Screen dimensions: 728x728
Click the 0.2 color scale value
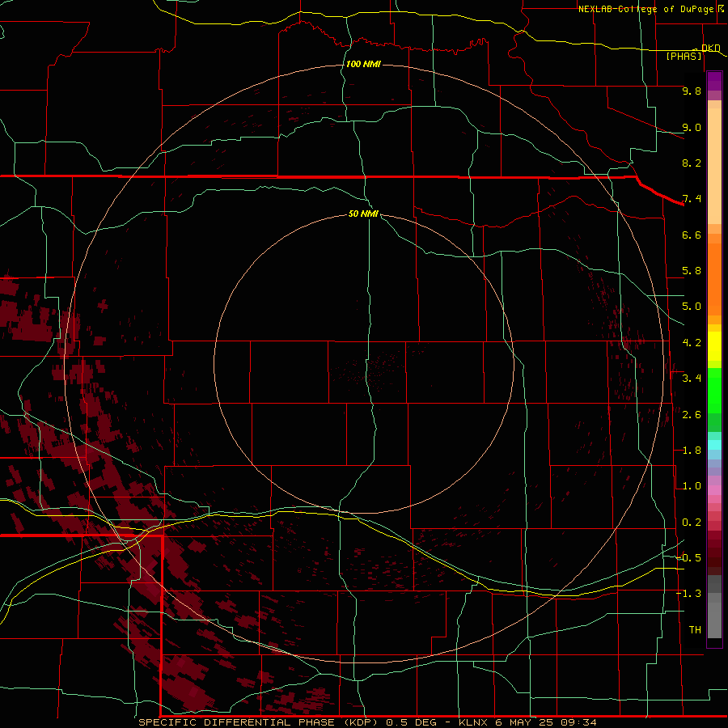point(692,523)
